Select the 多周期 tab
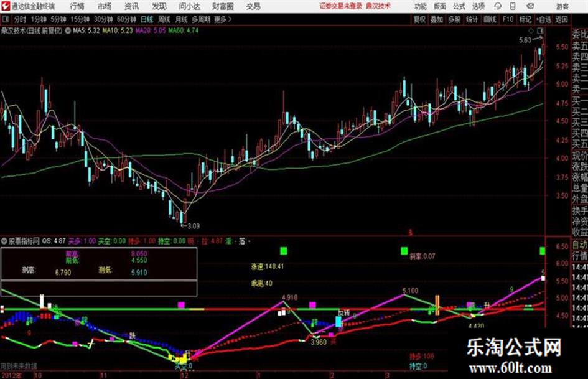 [201, 19]
